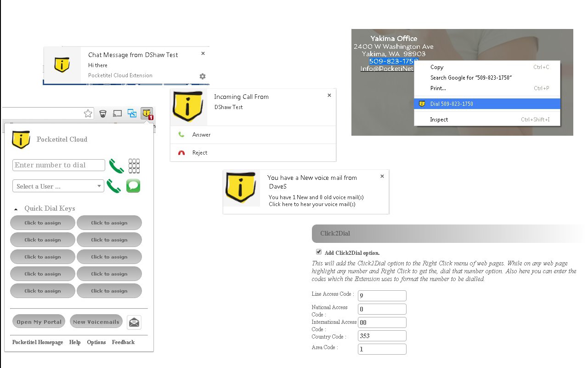
Task: Close the Incoming Call notification
Action: pos(329,95)
